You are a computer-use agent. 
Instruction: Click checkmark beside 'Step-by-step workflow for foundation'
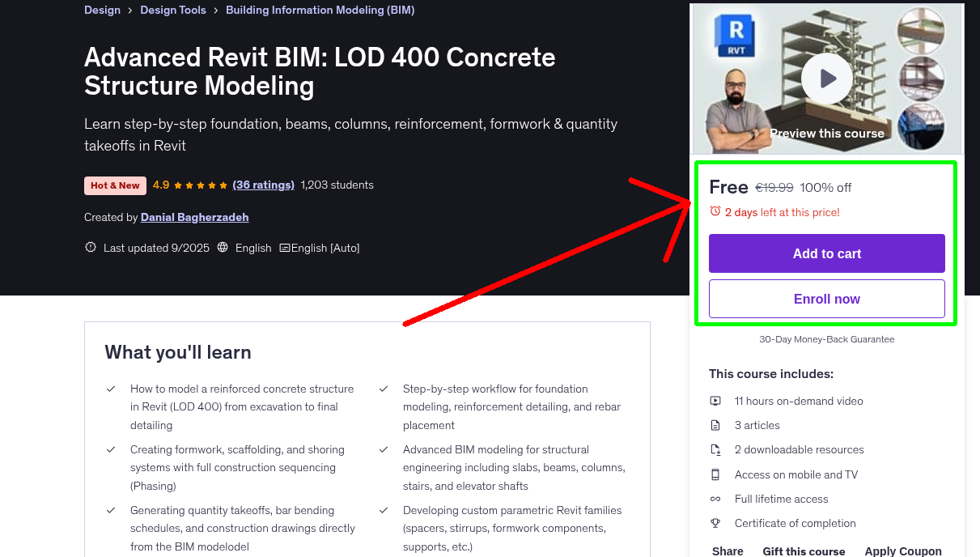click(384, 389)
